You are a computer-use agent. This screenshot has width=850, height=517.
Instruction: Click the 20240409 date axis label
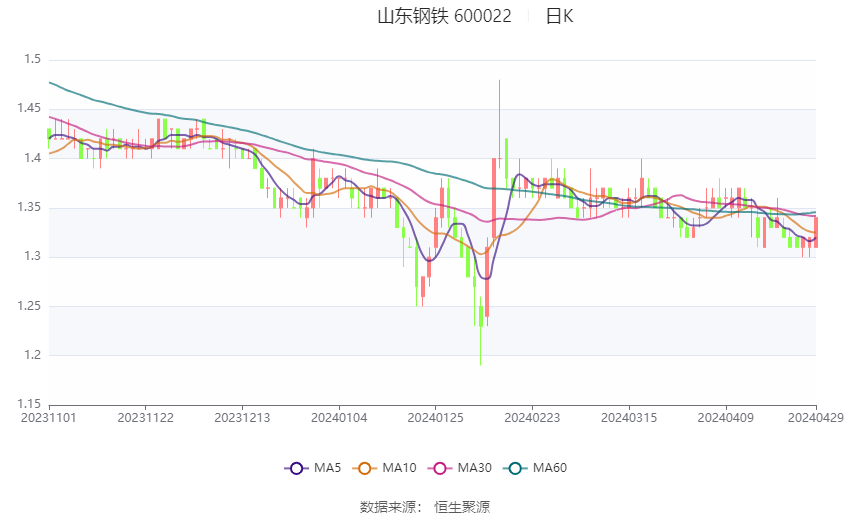[x=725, y=418]
